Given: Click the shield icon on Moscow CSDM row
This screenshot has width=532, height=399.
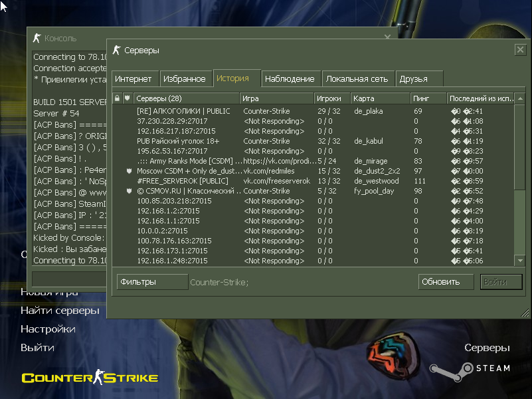Looking at the screenshot, I should click(129, 171).
